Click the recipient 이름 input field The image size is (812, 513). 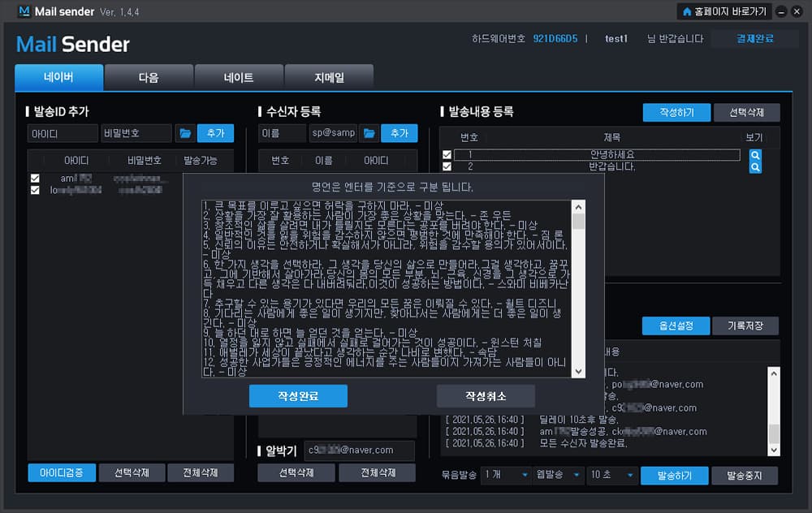coord(283,134)
